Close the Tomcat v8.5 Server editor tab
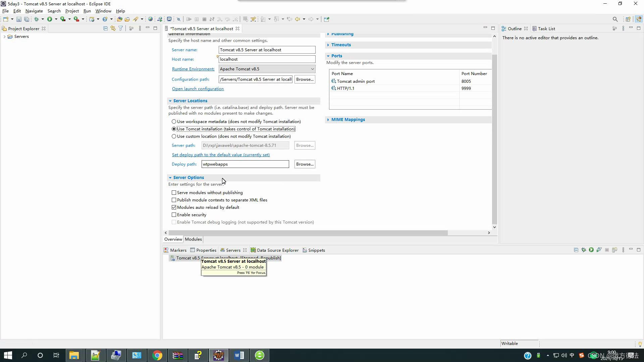 (x=237, y=29)
